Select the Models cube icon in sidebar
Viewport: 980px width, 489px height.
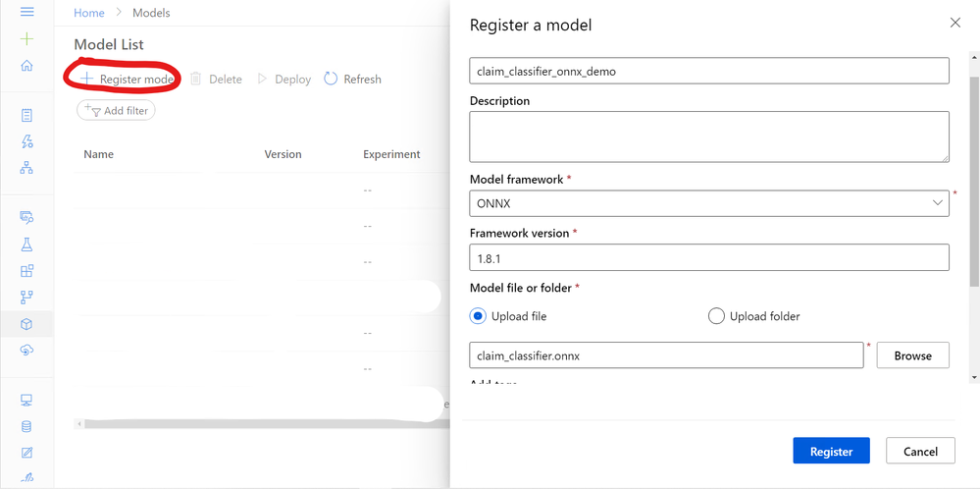pos(26,324)
